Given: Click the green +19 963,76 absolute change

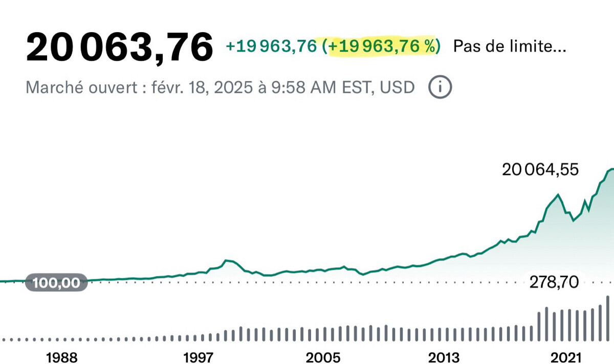Looking at the screenshot, I should coord(271,47).
